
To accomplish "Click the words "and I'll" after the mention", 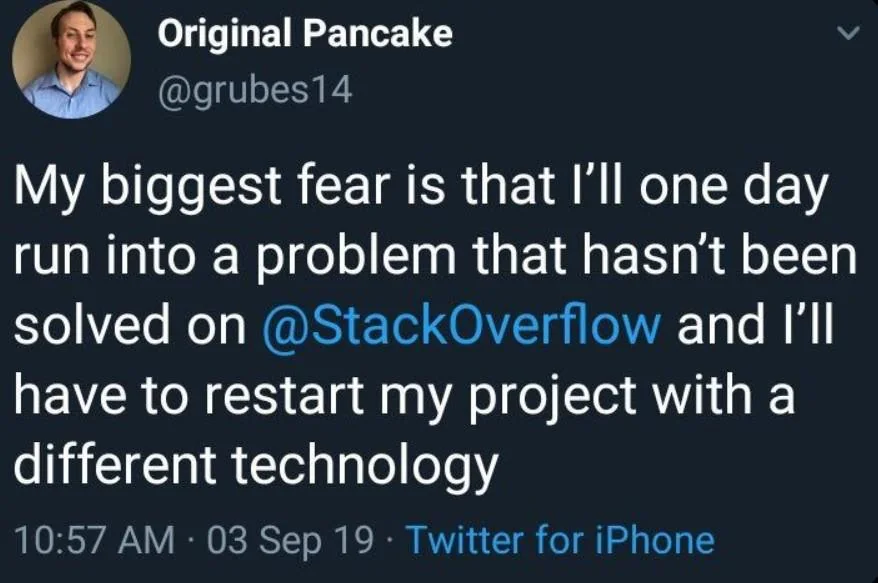I will 756,327.
